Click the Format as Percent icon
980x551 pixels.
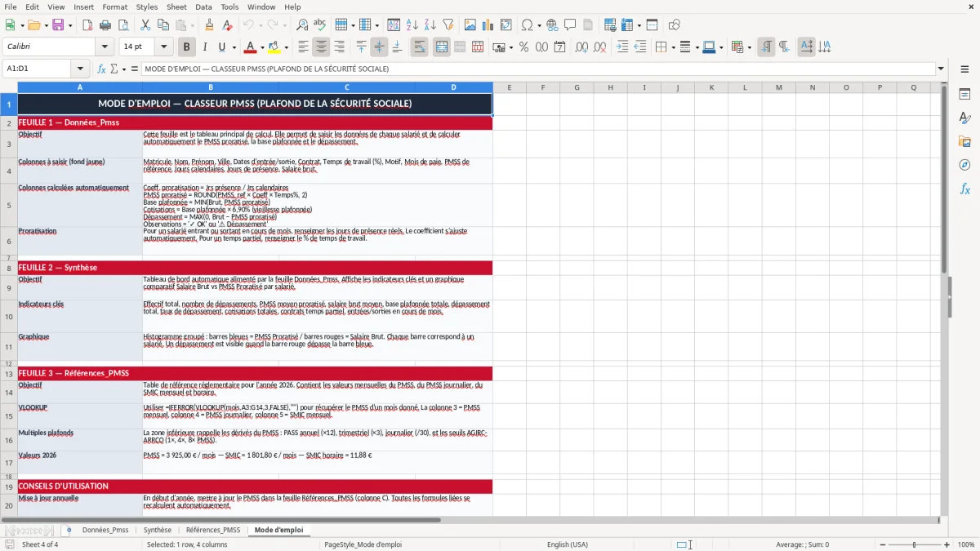pos(523,47)
